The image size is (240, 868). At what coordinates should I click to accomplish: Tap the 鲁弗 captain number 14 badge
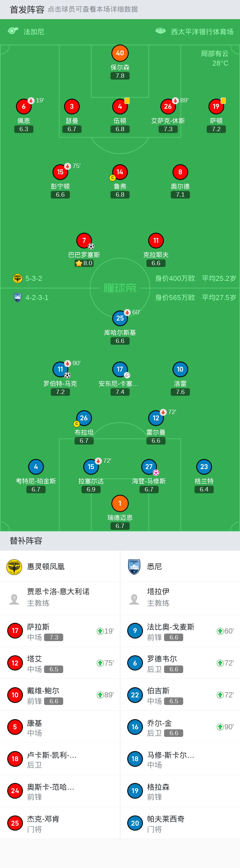tap(120, 172)
